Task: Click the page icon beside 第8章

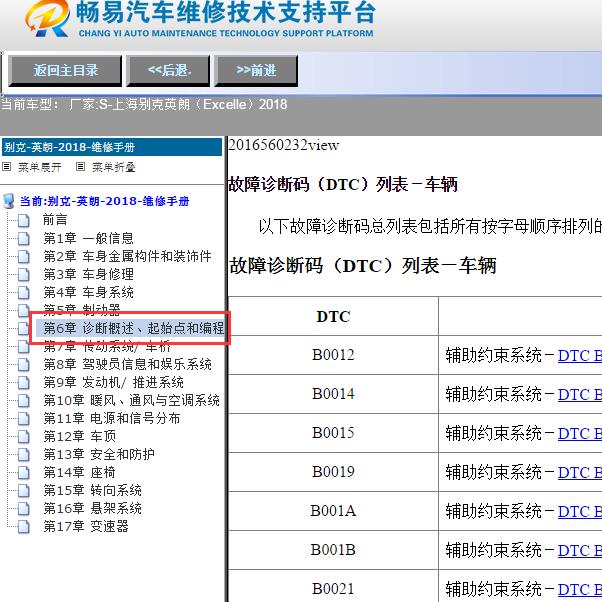Action: click(24, 364)
